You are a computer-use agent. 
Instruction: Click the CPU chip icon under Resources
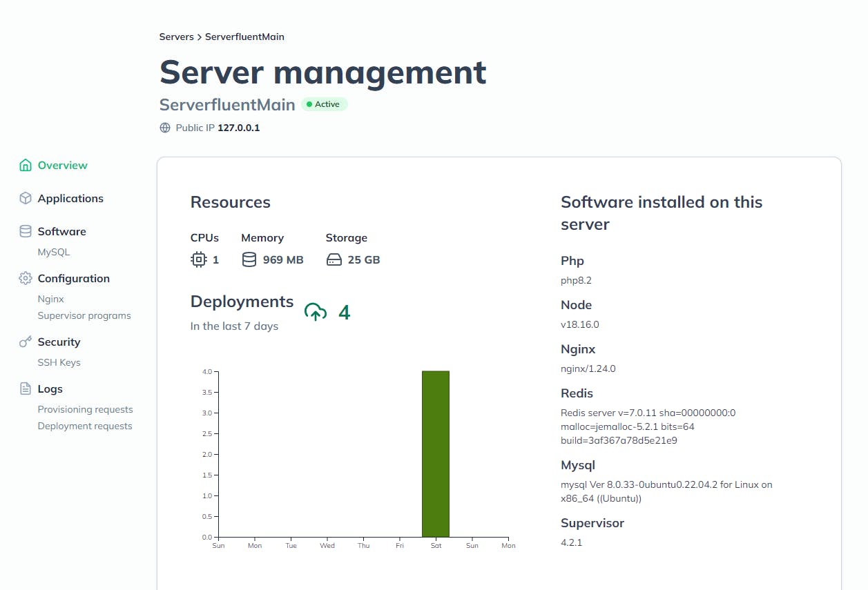199,259
